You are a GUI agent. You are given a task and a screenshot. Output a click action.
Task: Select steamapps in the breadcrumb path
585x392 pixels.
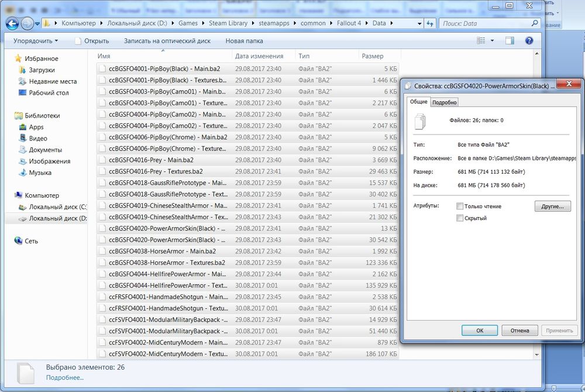274,23
